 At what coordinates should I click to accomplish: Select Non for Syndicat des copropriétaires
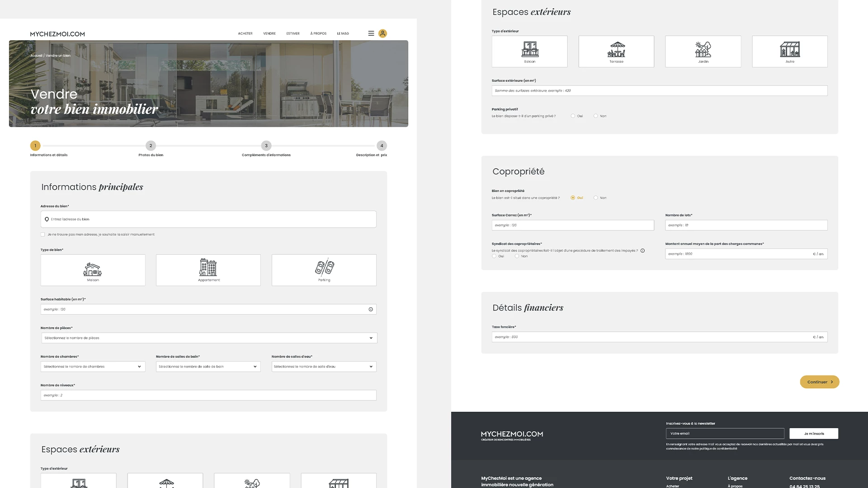[517, 256]
